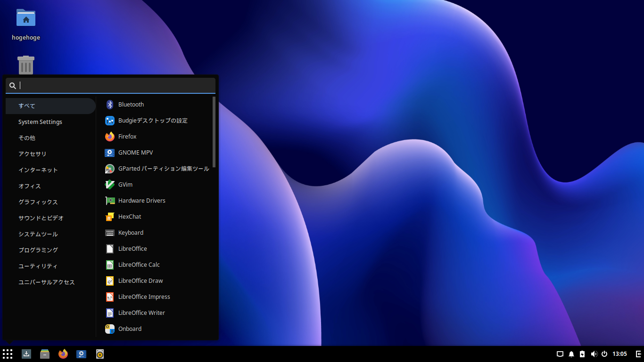644x362 pixels.
Task: Click the 13:05 clock in panel
Action: point(619,354)
